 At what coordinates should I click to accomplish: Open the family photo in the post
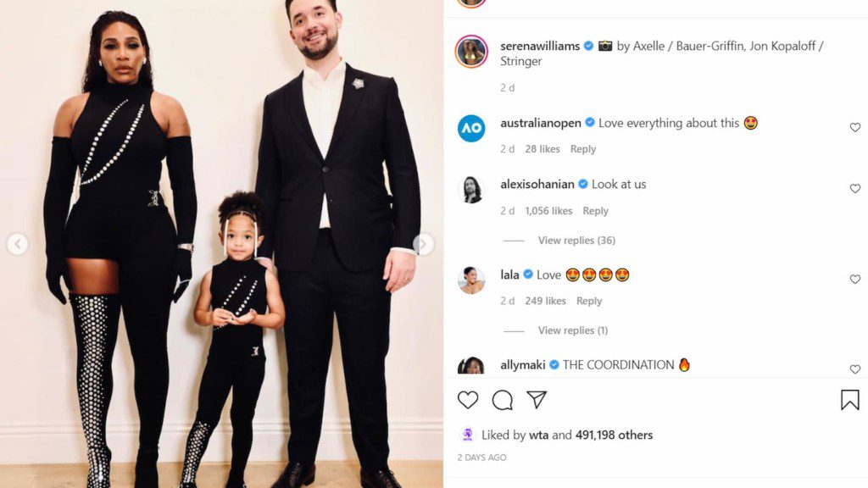[221, 244]
